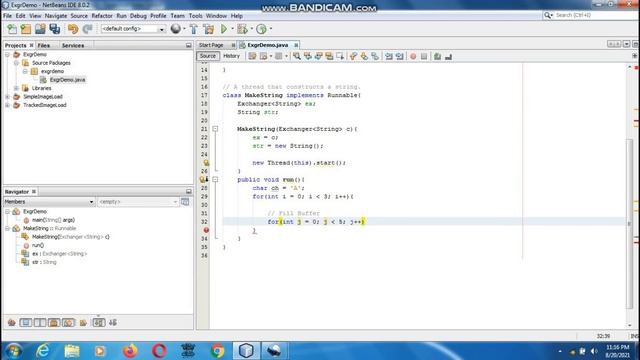Toggle Show Inner Classes filter in Navigator
Image resolution: width=640 pixels, height=360 pixels.
pos(68,322)
